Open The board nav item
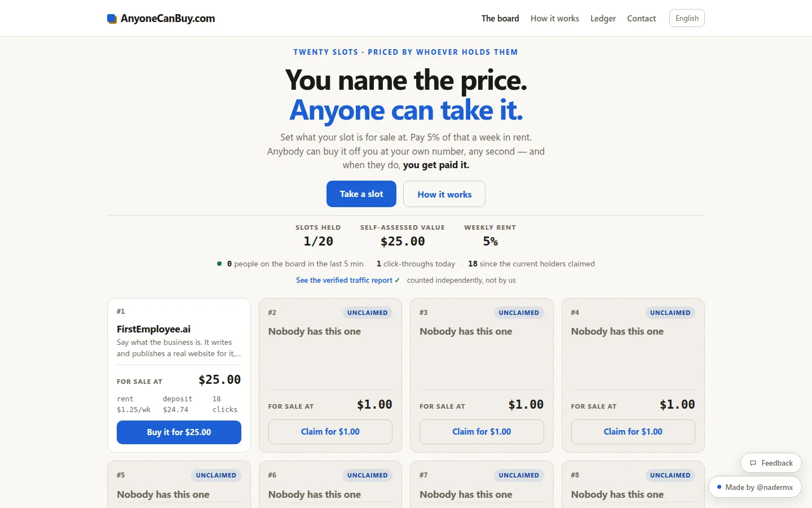812x508 pixels. tap(500, 19)
